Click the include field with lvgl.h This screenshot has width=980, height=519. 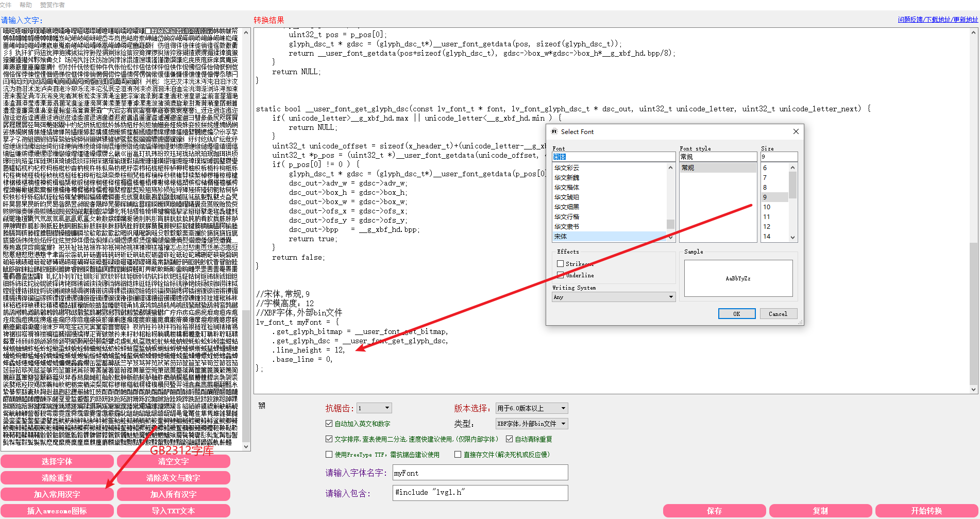click(480, 492)
